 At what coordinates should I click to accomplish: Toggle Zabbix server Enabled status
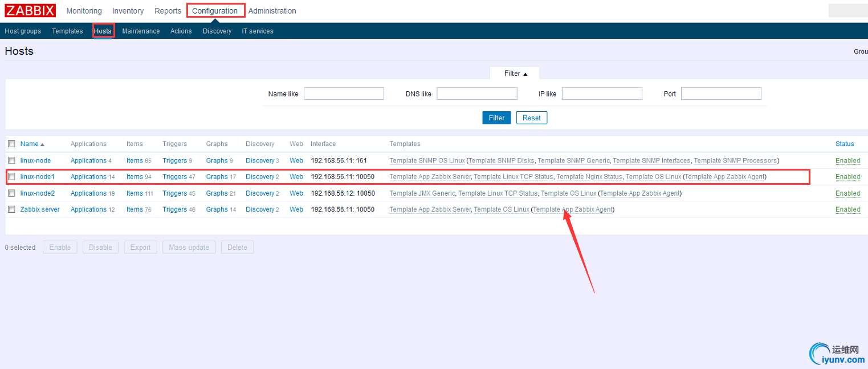847,209
